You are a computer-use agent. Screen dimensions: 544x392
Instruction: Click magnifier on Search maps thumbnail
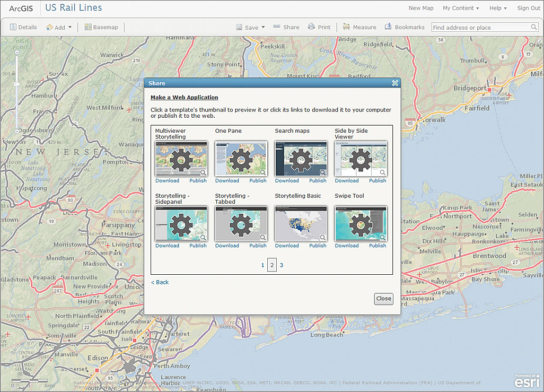(323, 172)
